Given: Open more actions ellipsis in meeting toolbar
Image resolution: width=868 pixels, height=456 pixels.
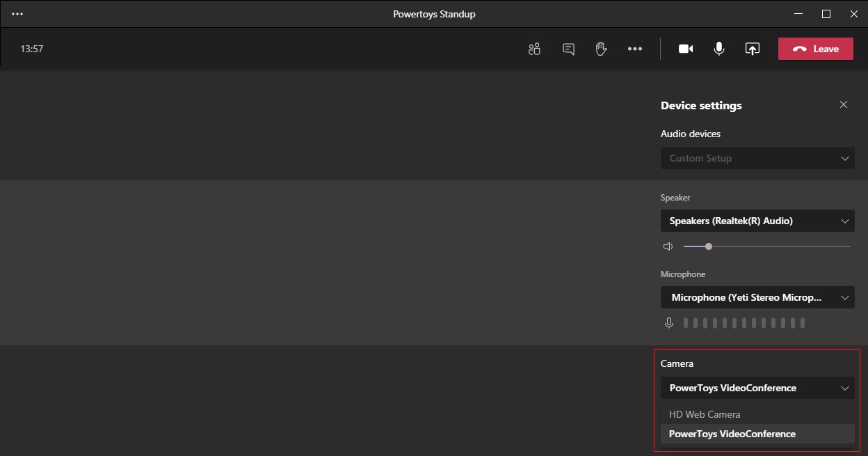Looking at the screenshot, I should (x=635, y=49).
